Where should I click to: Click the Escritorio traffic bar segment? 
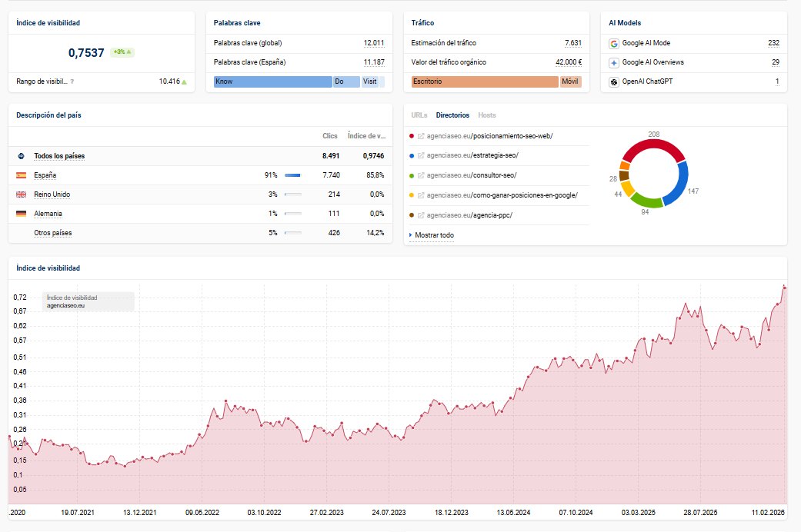484,81
